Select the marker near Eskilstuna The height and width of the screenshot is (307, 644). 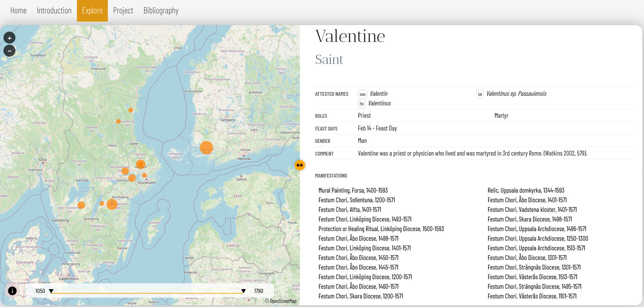(x=132, y=178)
